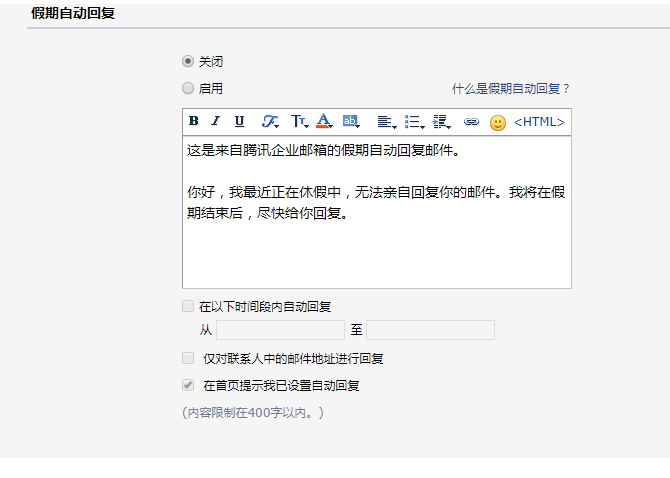670x478 pixels.
Task: Toggle 在首页提示我已设置自动回复 checkbox
Action: tap(188, 385)
